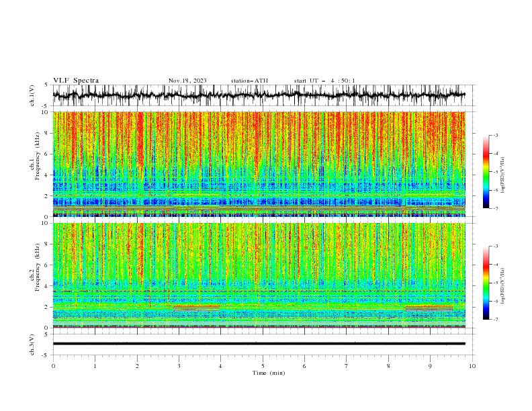Click the "5" top tick of ch.1(V) axis
This screenshot has height=411, width=532.
[46, 85]
